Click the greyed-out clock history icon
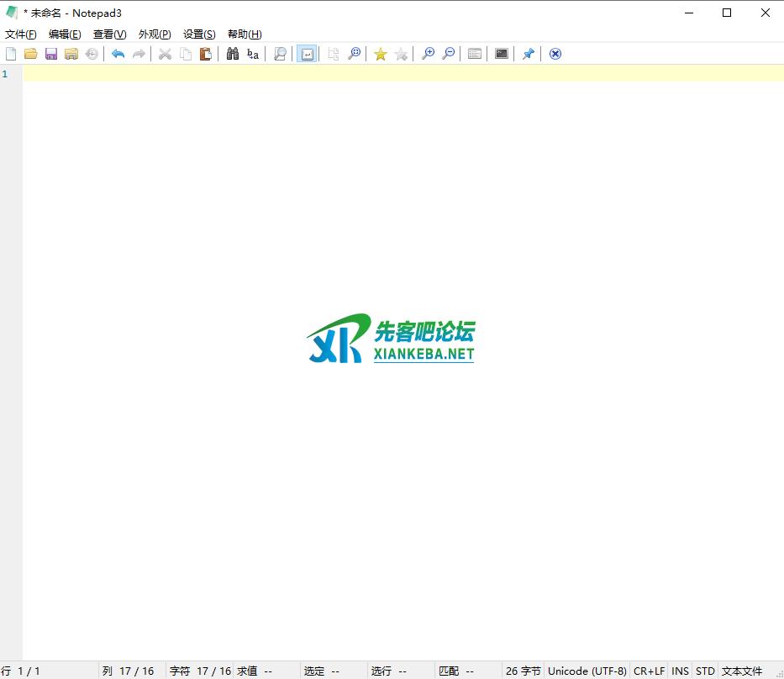Screen dimensions: 784x679 [x=92, y=54]
